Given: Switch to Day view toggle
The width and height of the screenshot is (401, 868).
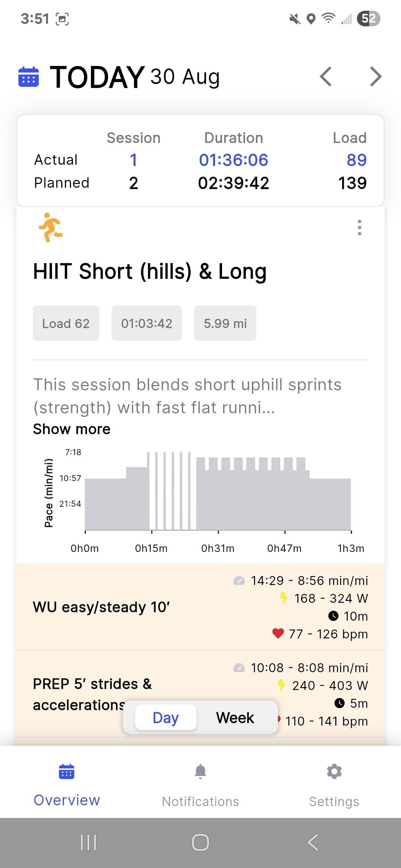Looking at the screenshot, I should pyautogui.click(x=166, y=718).
